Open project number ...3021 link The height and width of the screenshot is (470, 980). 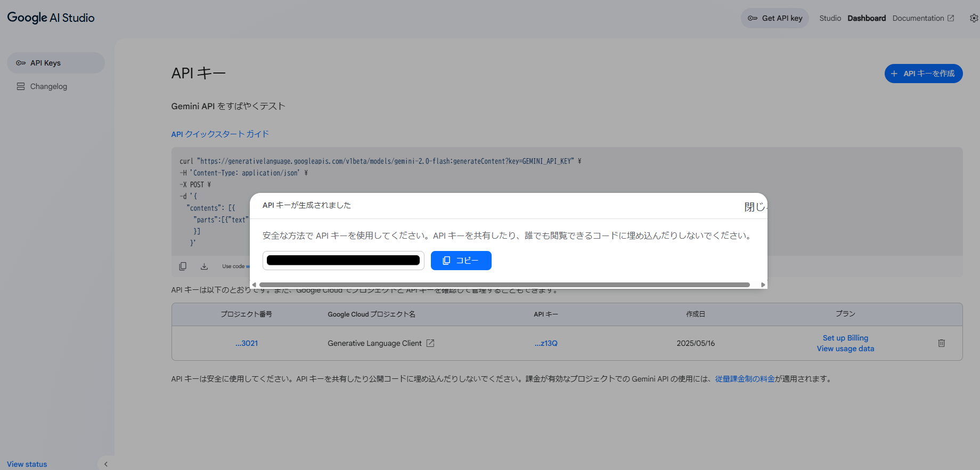point(247,343)
